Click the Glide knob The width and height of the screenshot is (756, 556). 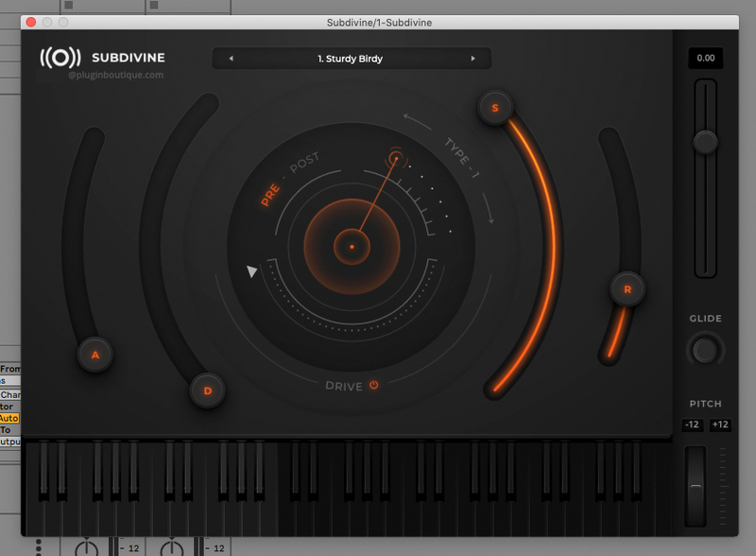[705, 350]
